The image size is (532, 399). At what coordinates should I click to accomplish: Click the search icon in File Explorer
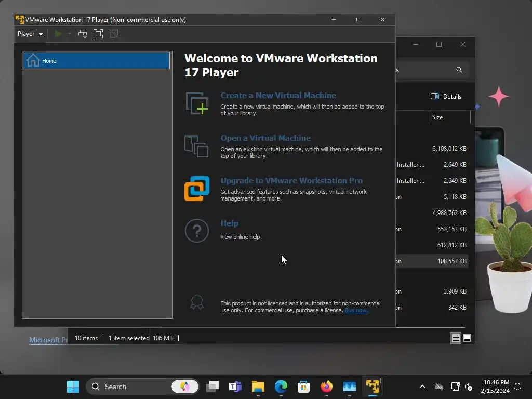coord(459,70)
